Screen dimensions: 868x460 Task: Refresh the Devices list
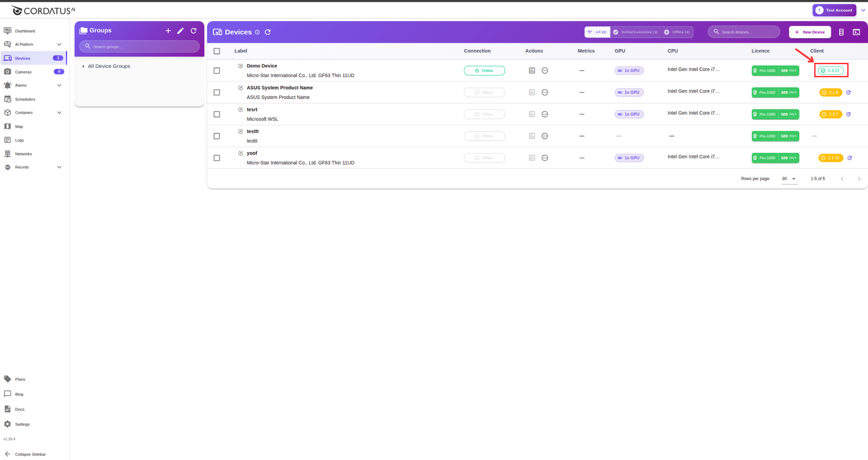pos(268,32)
